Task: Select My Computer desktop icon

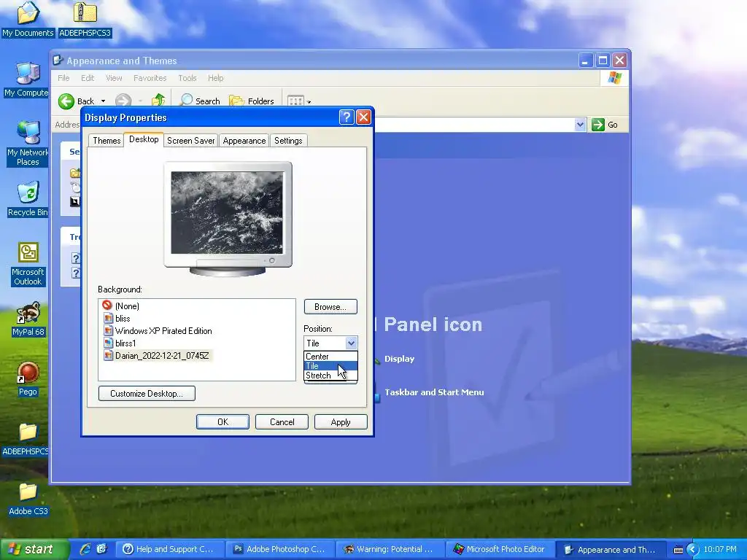Action: tap(26, 79)
